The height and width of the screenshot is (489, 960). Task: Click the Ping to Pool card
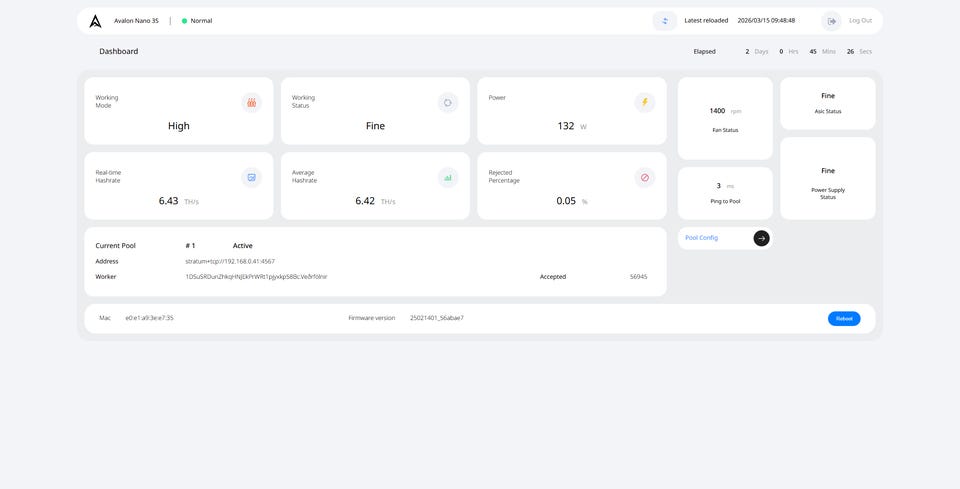coord(725,192)
